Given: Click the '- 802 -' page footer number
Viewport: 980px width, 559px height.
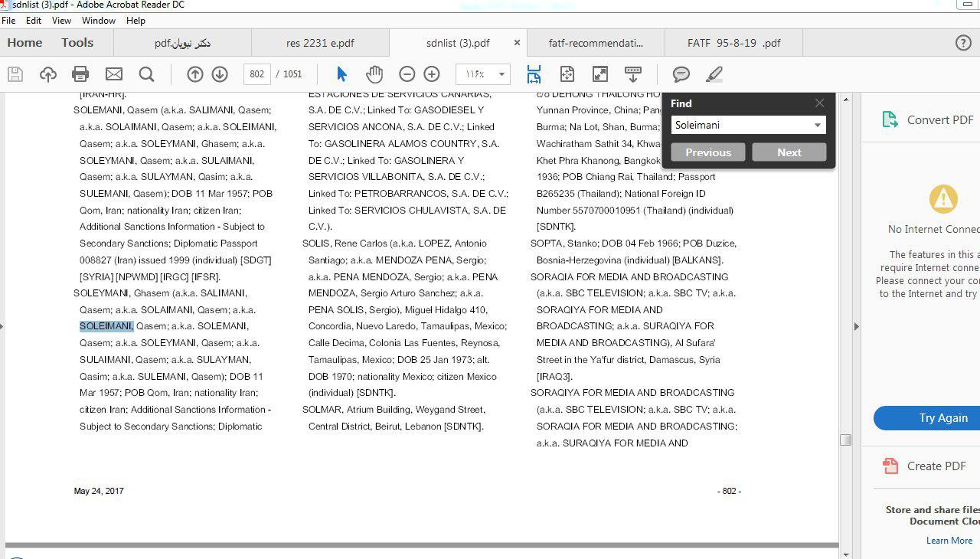Looking at the screenshot, I should point(729,491).
